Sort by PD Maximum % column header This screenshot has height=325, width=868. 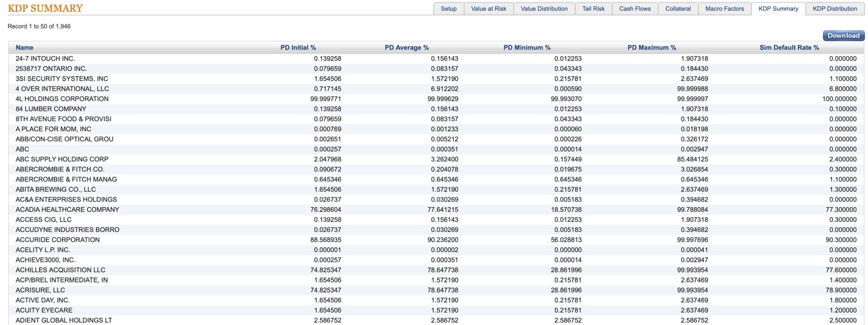(x=651, y=48)
